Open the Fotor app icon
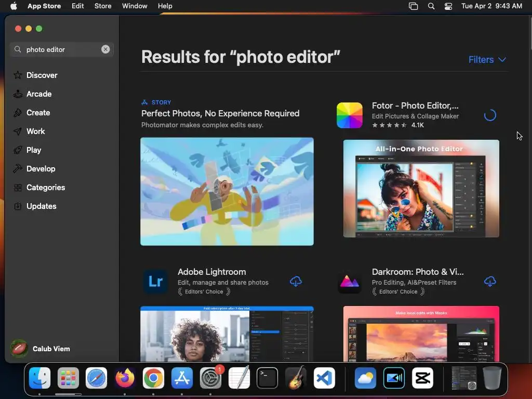 350,115
